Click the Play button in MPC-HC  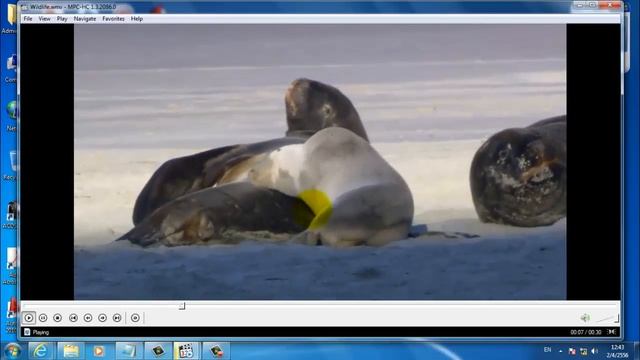click(29, 318)
